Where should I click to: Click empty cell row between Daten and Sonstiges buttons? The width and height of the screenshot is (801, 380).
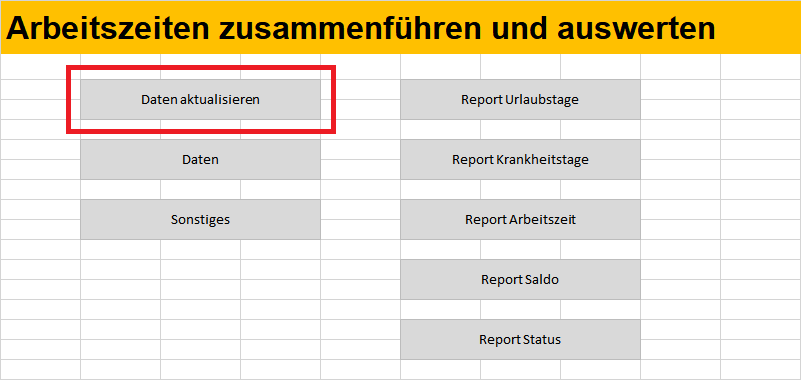(x=200, y=189)
